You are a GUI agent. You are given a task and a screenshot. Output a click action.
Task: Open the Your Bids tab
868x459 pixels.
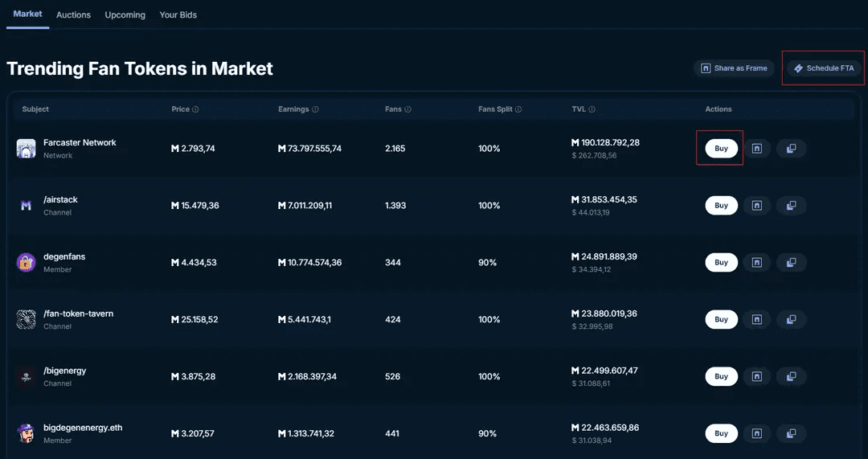[x=178, y=15]
